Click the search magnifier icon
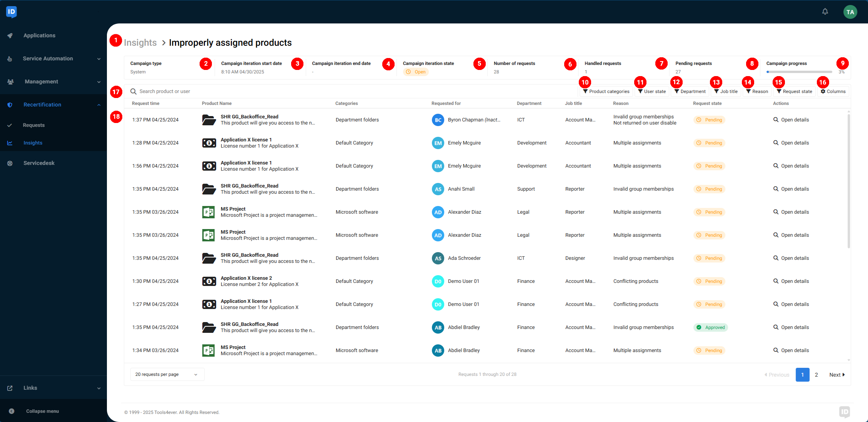The width and height of the screenshot is (868, 422). click(133, 91)
